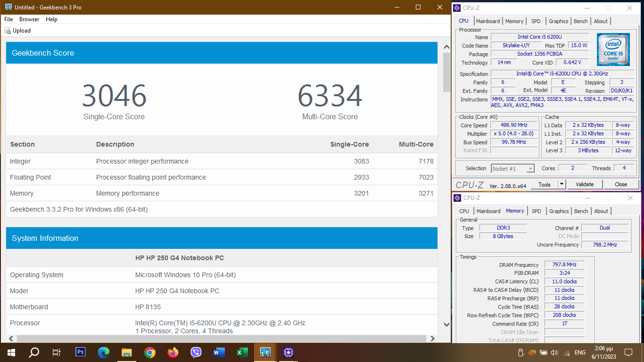
Task: Open File Explorer from the taskbar
Action: click(126, 352)
